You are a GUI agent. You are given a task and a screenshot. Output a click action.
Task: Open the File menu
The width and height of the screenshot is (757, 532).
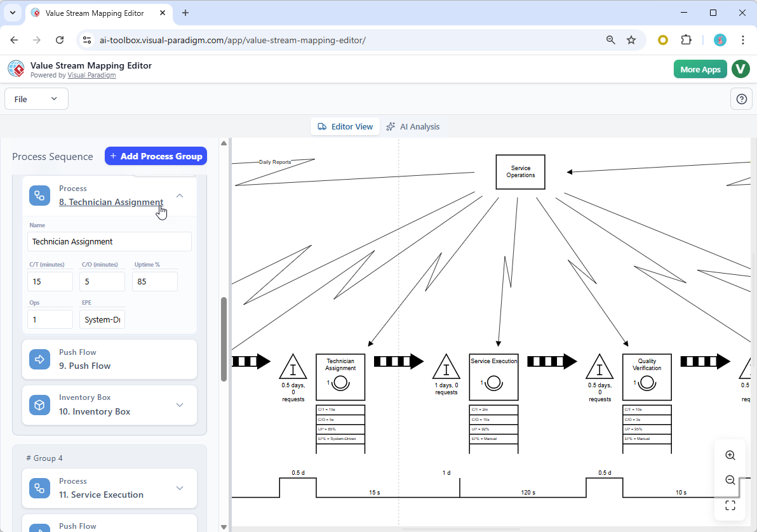[x=36, y=98]
